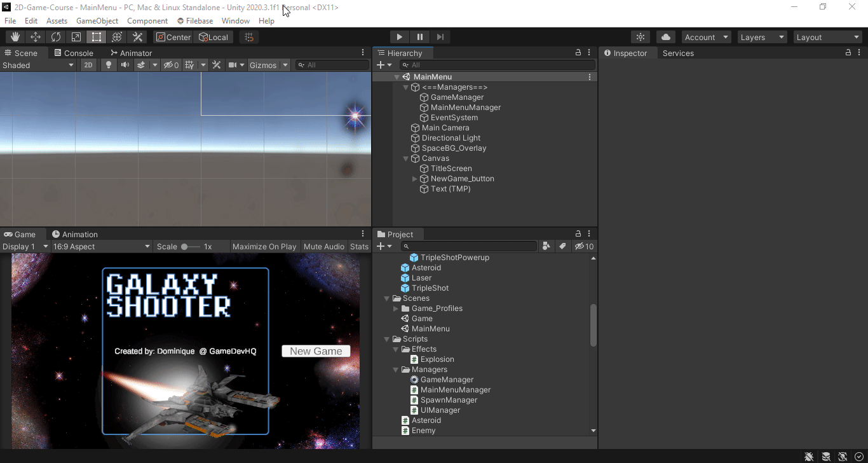Click the Center pivot button
868x463 pixels.
point(173,37)
